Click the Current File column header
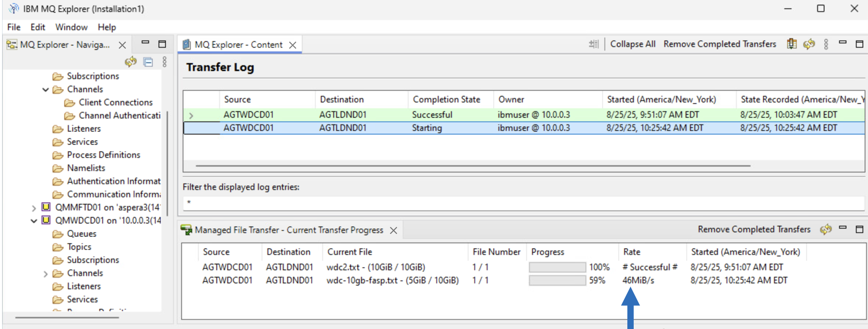 (395, 252)
